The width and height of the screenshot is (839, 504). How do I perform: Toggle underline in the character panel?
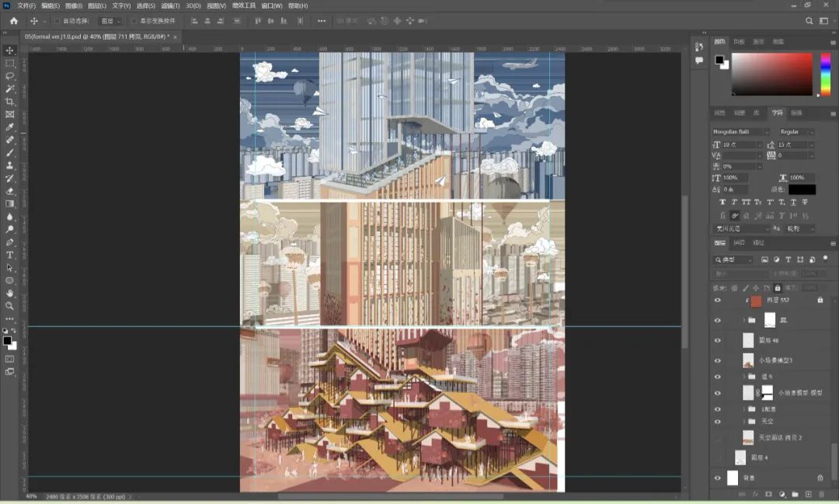tap(793, 202)
